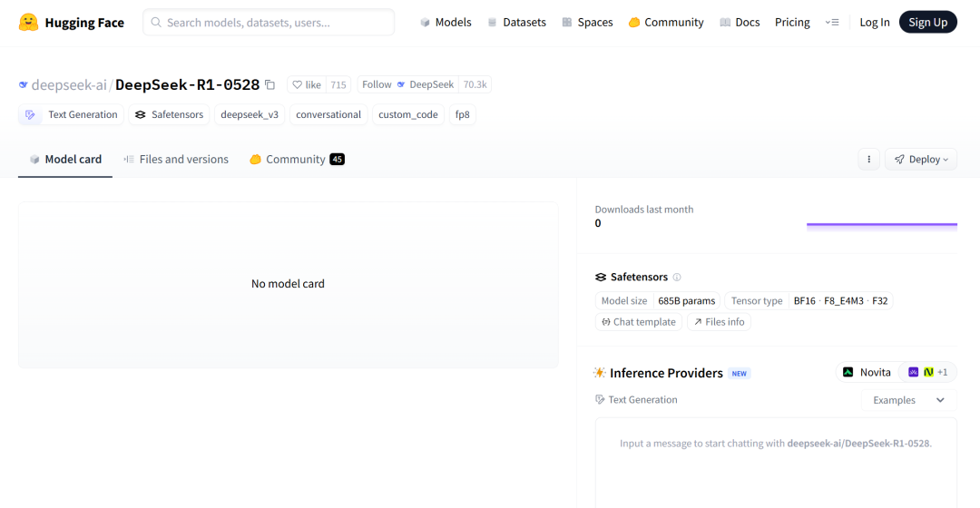Open the Deploy dropdown
This screenshot has height=508, width=980.
click(x=920, y=159)
